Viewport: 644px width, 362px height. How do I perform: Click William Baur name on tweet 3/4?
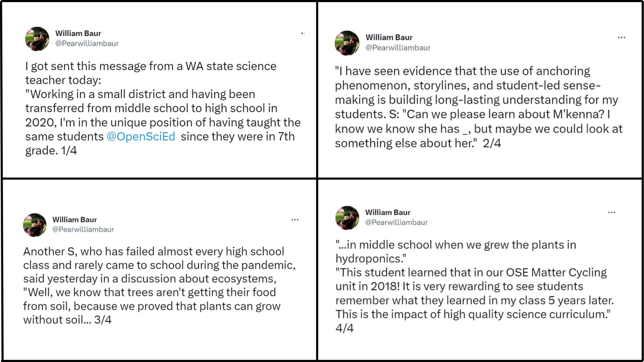[x=74, y=220]
